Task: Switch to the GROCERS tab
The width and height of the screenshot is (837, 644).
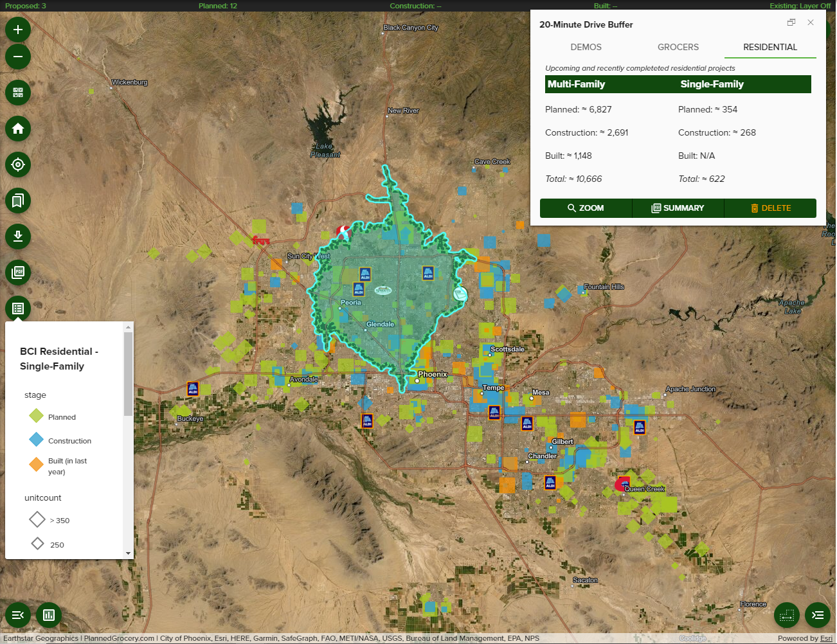Action: click(x=678, y=48)
